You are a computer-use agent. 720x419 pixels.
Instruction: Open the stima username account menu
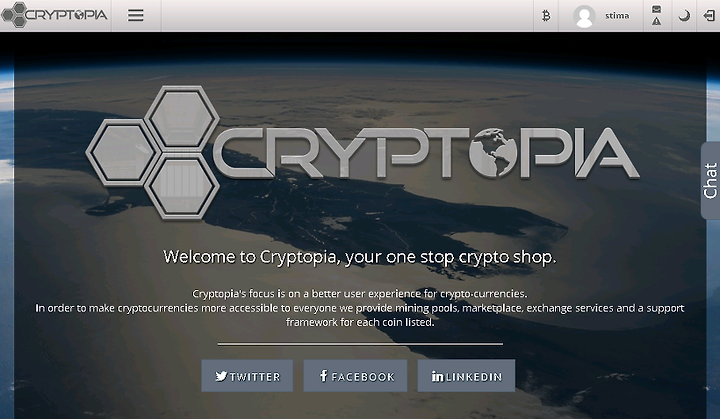point(617,16)
